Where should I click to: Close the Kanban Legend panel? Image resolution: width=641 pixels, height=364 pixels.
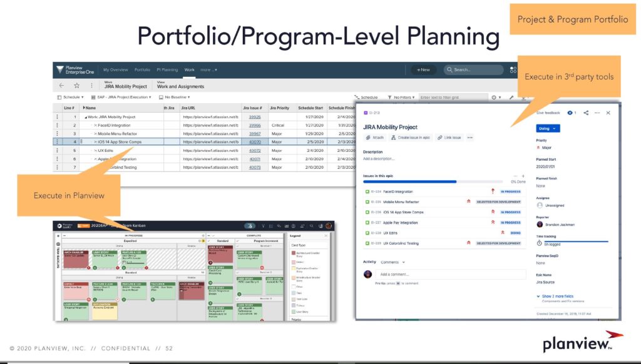pos(326,236)
